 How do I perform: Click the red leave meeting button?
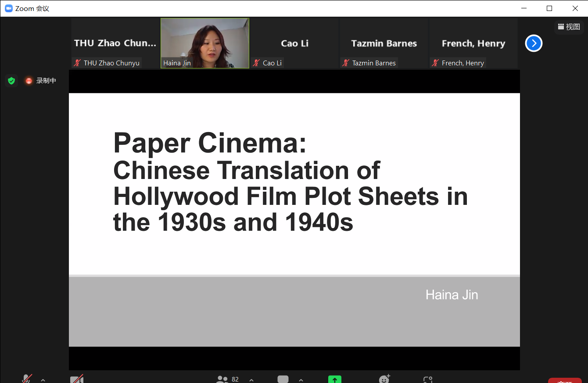[564, 380]
